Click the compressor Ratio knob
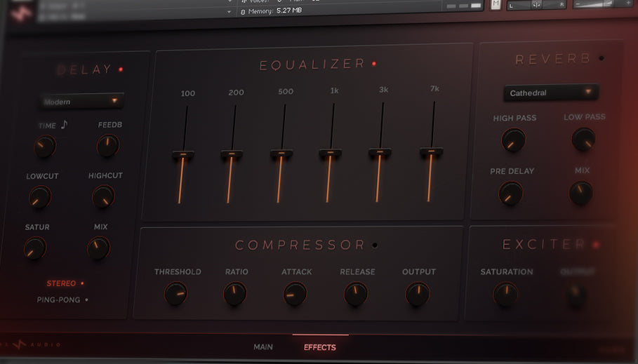The height and width of the screenshot is (364, 638). coord(235,294)
